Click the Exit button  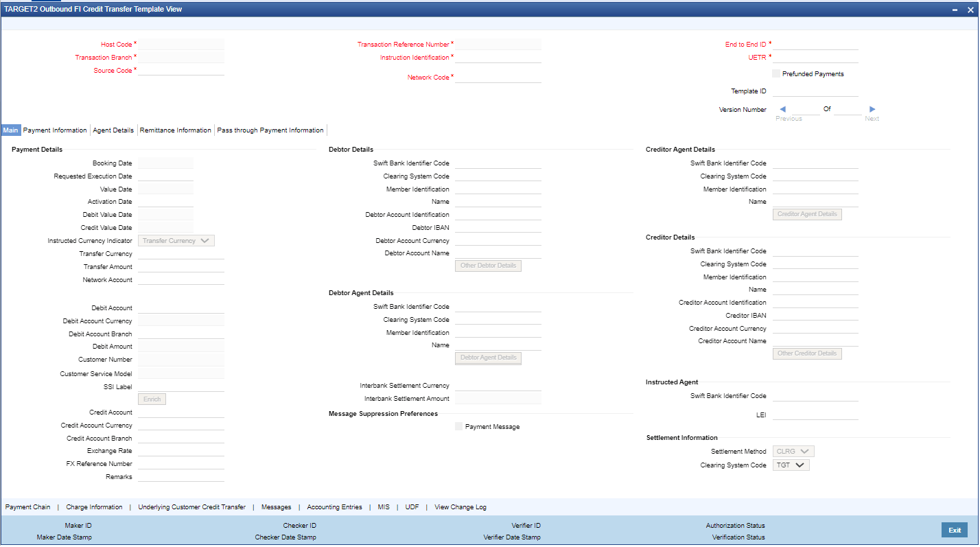coord(955,530)
